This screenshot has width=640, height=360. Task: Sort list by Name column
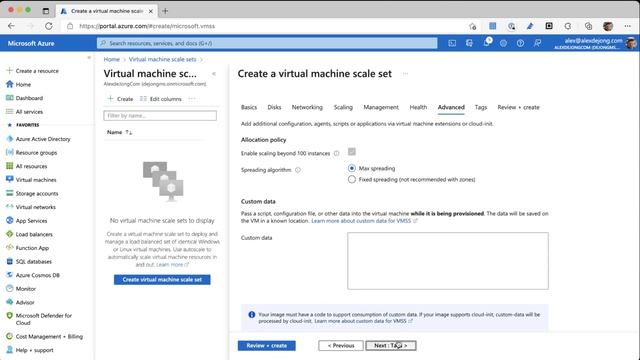(x=119, y=132)
